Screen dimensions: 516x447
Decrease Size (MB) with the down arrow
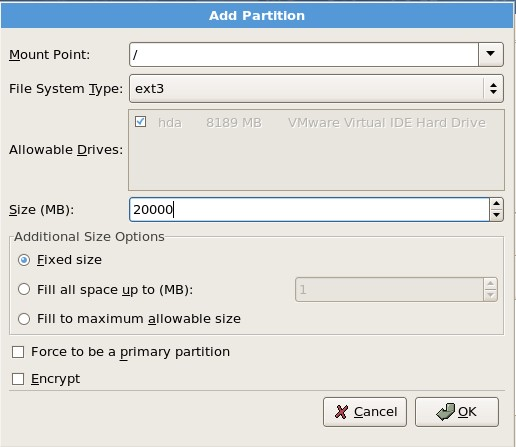pos(496,215)
